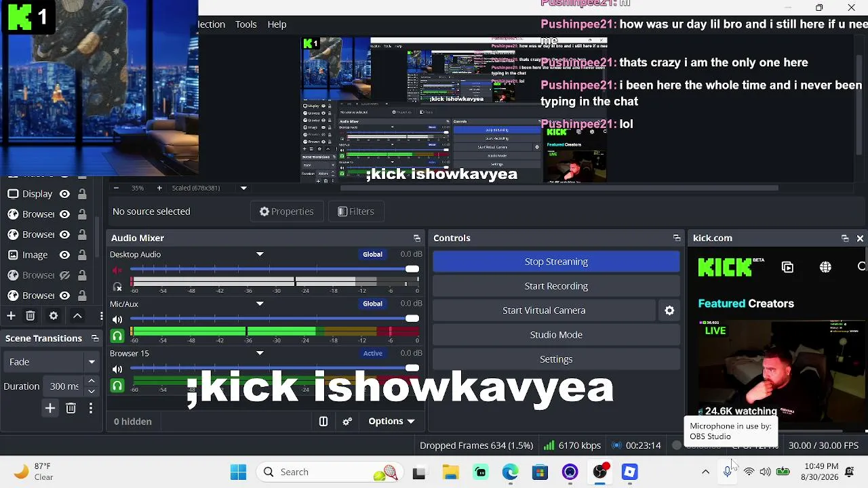Click Start Recording
This screenshot has width=868, height=488.
[x=556, y=286]
